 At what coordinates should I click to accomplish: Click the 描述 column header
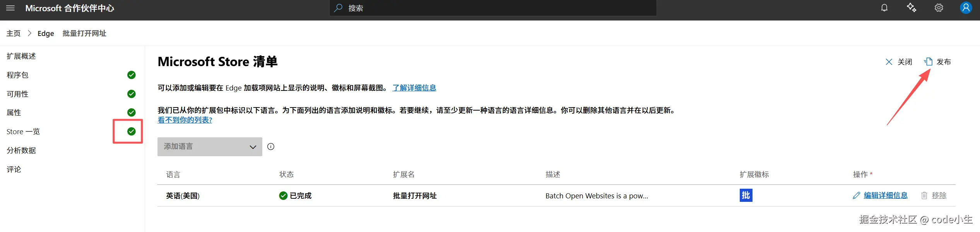tap(553, 174)
